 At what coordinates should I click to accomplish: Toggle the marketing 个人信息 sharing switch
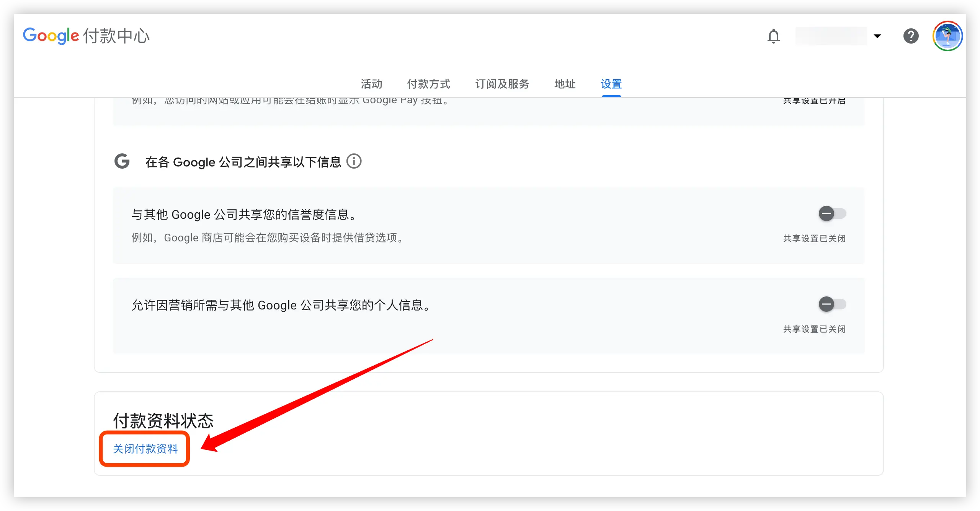832,304
